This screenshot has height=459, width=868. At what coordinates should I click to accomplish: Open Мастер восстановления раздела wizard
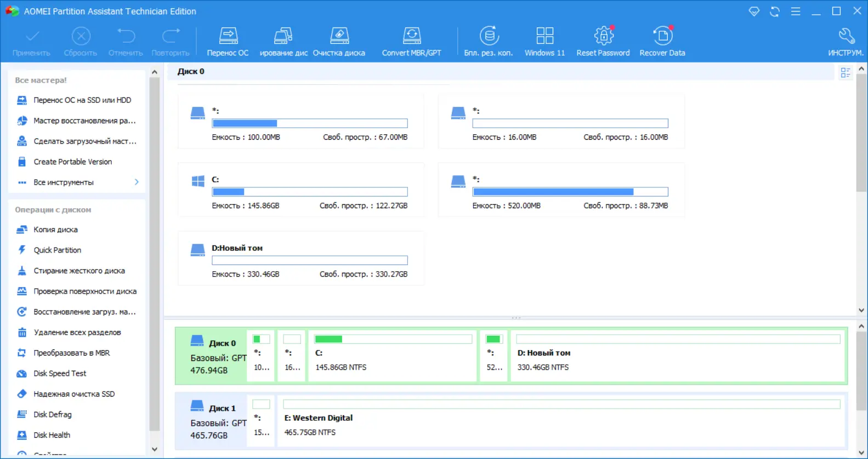77,121
